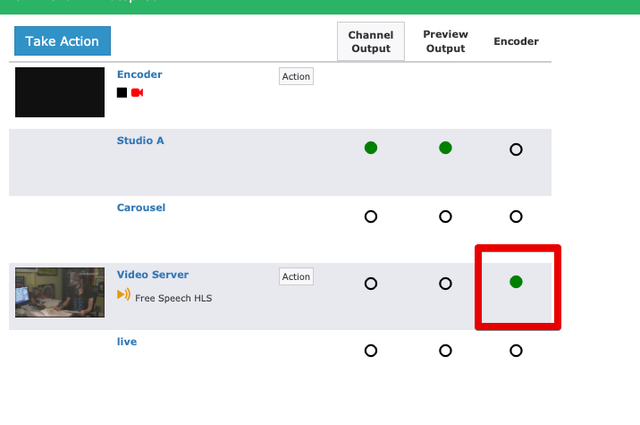Click the Take Action button

pyautogui.click(x=62, y=41)
